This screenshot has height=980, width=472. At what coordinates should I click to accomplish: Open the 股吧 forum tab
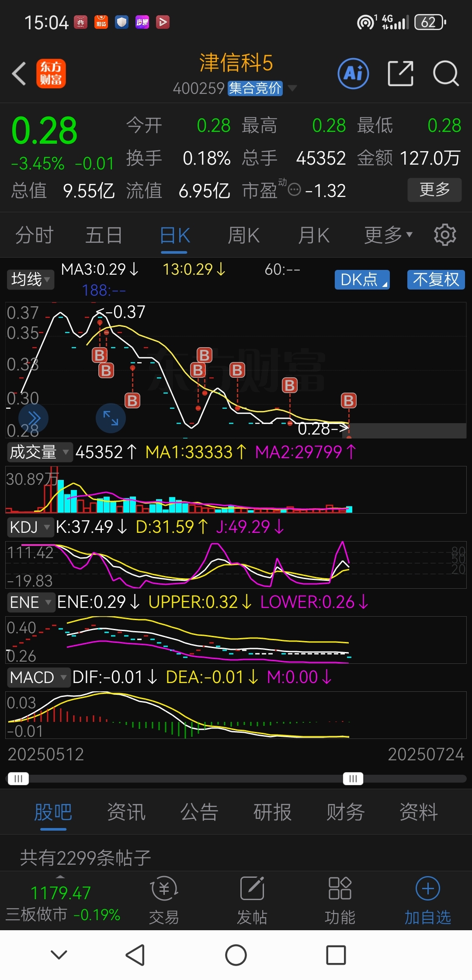tap(53, 812)
